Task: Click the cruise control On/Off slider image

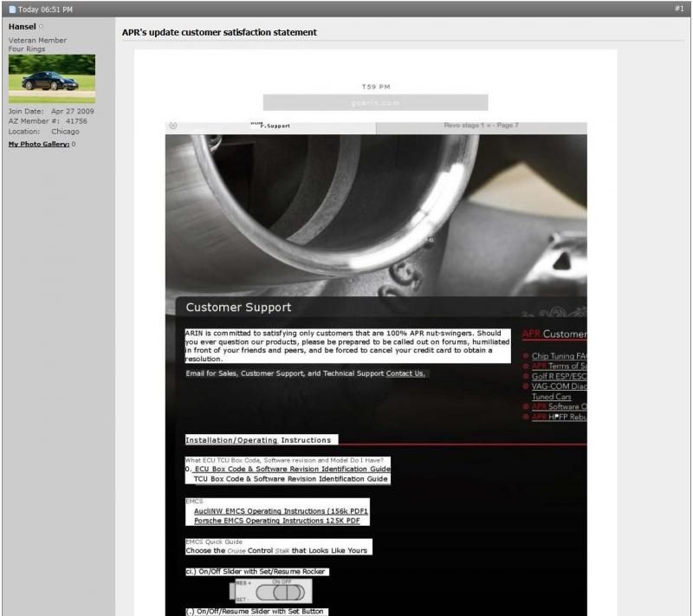Action: pyautogui.click(x=270, y=592)
